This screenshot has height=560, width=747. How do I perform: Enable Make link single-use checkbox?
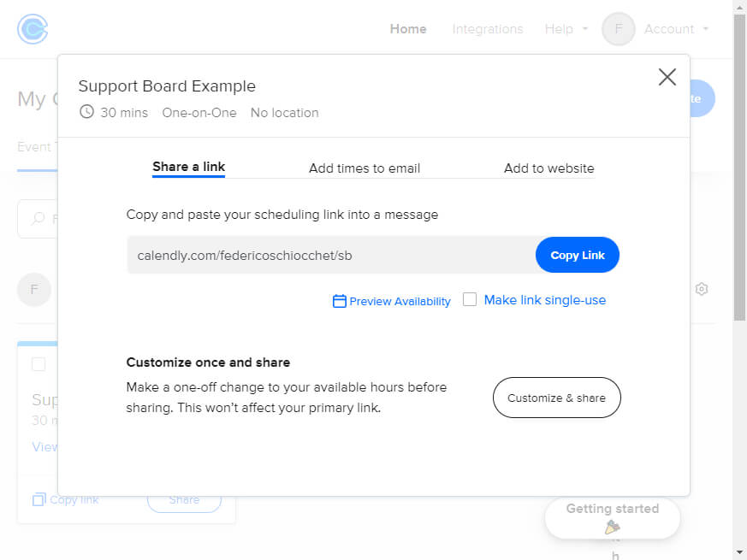[470, 299]
